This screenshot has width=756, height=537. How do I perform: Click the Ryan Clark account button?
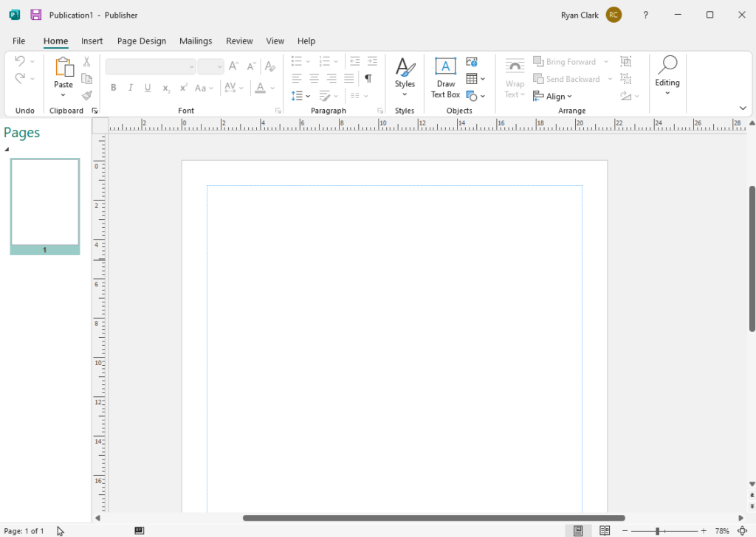591,15
